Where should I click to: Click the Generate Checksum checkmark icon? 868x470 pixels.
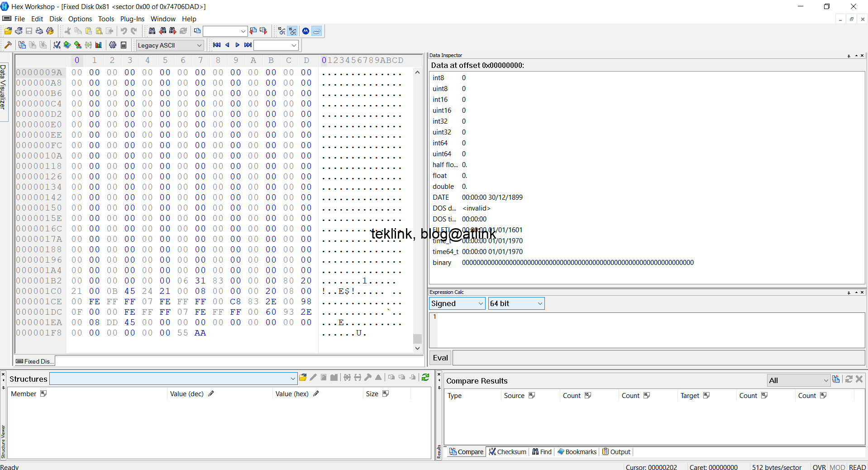57,45
